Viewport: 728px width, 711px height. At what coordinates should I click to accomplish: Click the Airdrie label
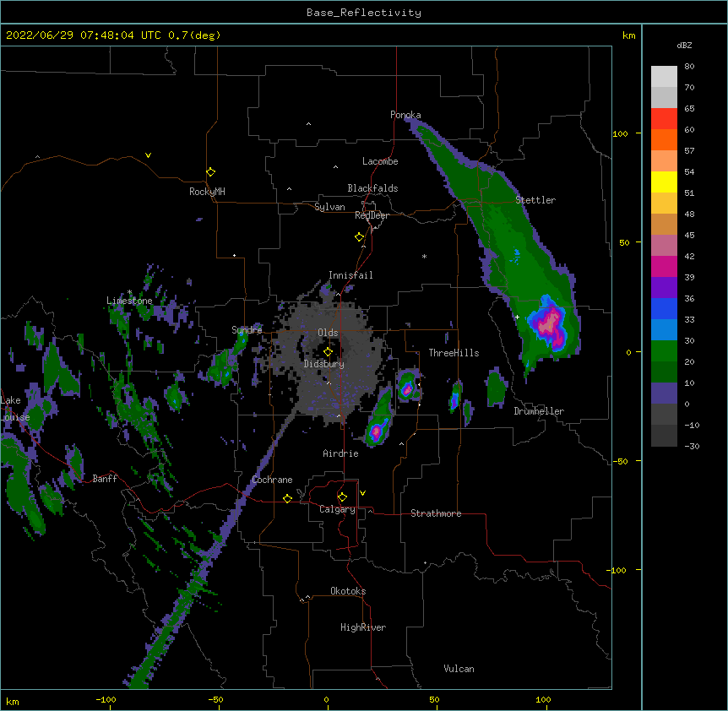340,453
